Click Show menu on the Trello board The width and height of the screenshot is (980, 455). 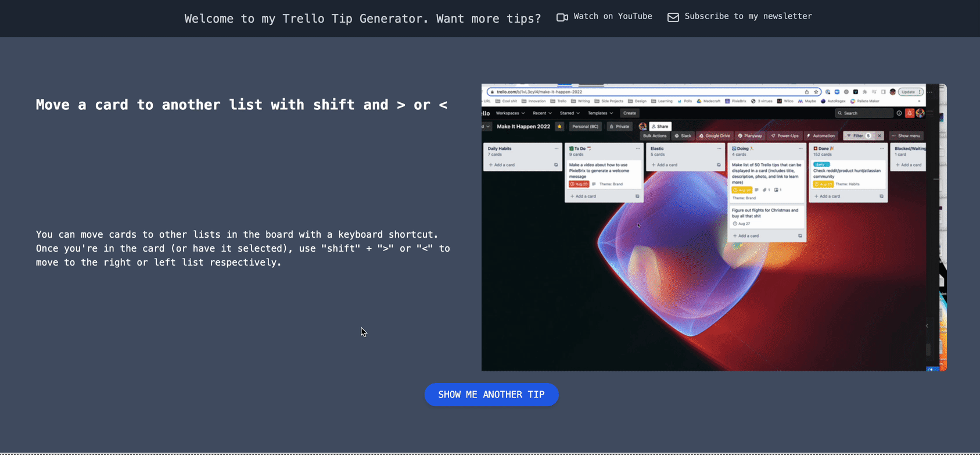tap(906, 136)
